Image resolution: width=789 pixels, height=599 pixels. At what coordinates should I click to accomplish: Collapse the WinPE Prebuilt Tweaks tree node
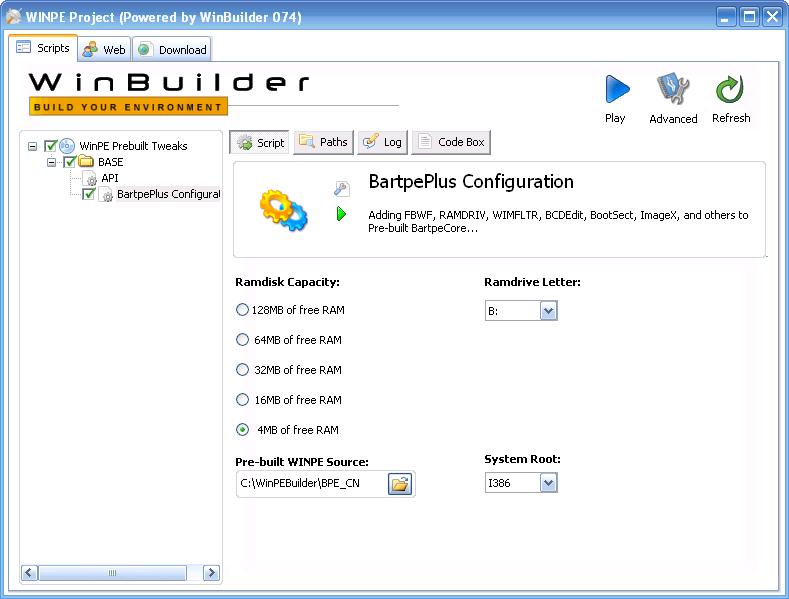(x=33, y=146)
